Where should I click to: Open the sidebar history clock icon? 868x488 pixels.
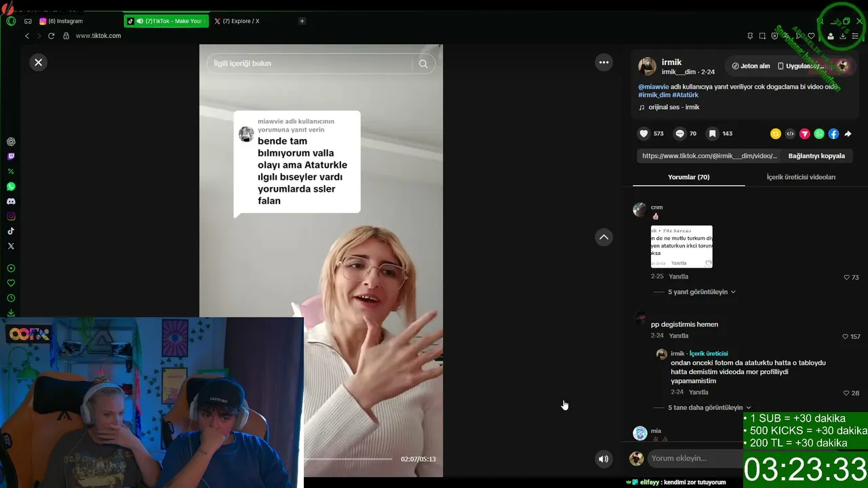[x=11, y=298]
